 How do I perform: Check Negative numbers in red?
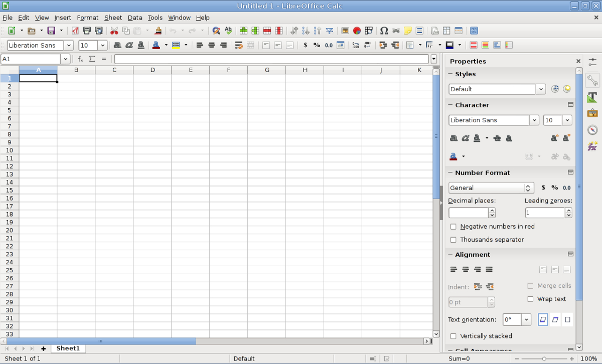(x=454, y=227)
